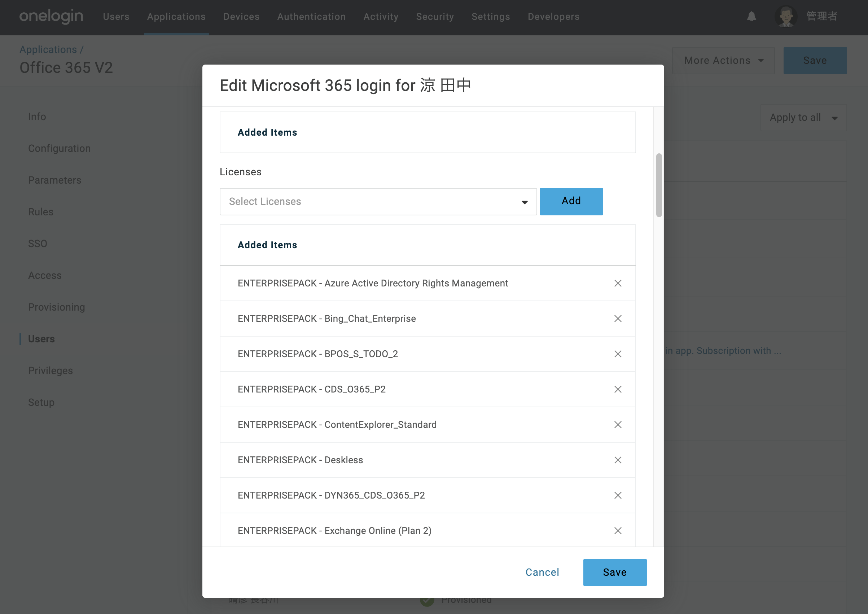The image size is (868, 614).
Task: Click the Office 365 V2 page title
Action: click(x=66, y=68)
